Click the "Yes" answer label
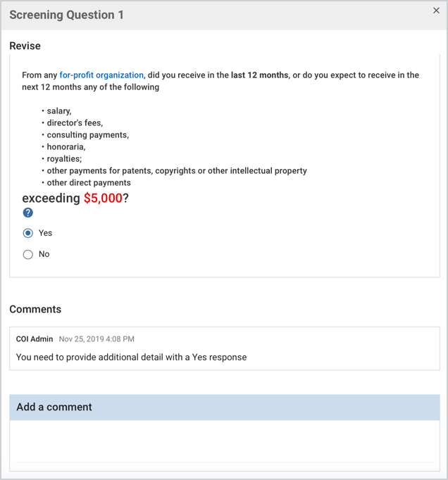Viewport: 448px width, 480px height. [x=45, y=233]
